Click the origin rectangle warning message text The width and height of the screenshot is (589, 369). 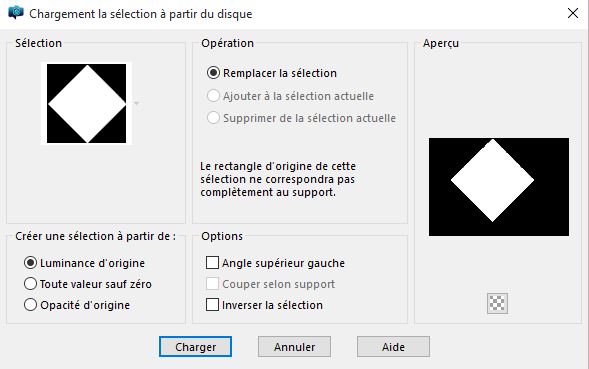point(278,179)
